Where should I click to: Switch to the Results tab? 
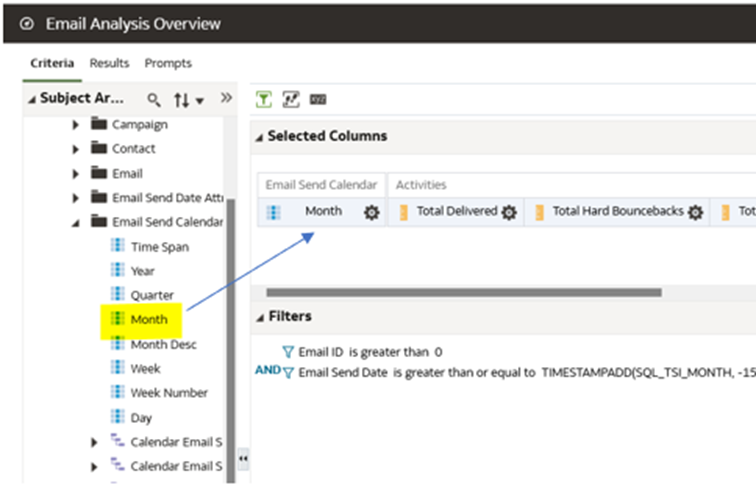109,63
